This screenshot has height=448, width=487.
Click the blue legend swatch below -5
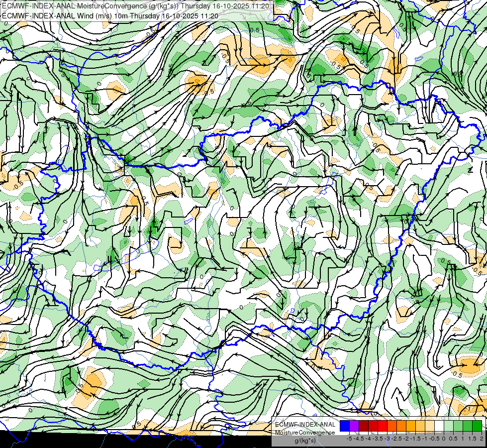click(x=345, y=426)
